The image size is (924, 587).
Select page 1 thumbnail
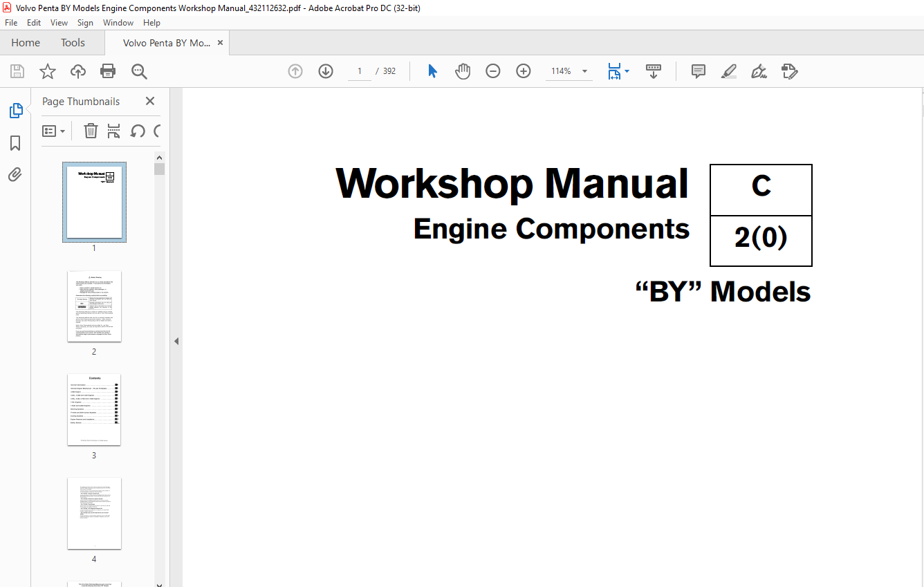tap(94, 202)
